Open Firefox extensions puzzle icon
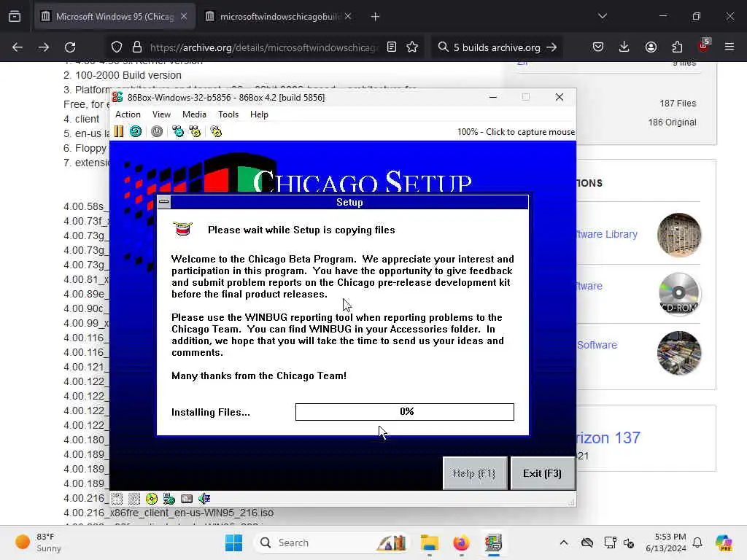Image resolution: width=747 pixels, height=560 pixels. click(677, 47)
